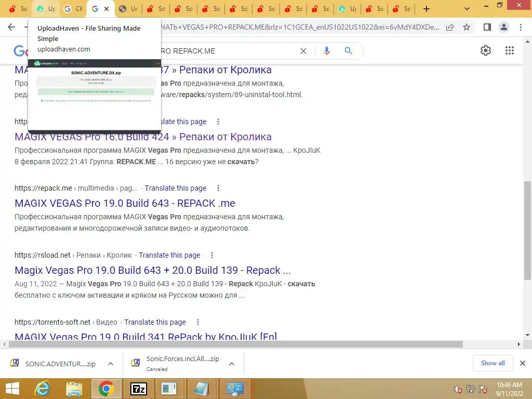This screenshot has width=532, height=399.
Task: Open MAGIX Vegas Pro 19.0 Build 341 result
Action: click(146, 337)
